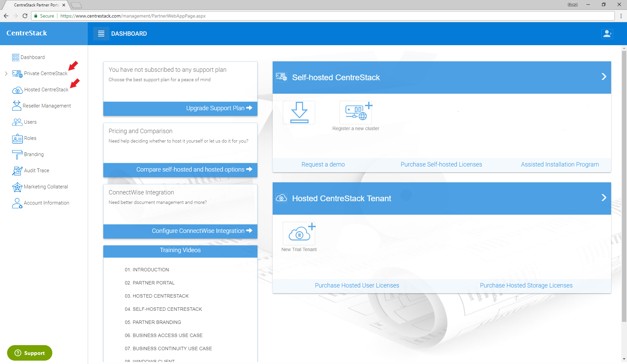Click the Account Information person icon

pos(17,203)
